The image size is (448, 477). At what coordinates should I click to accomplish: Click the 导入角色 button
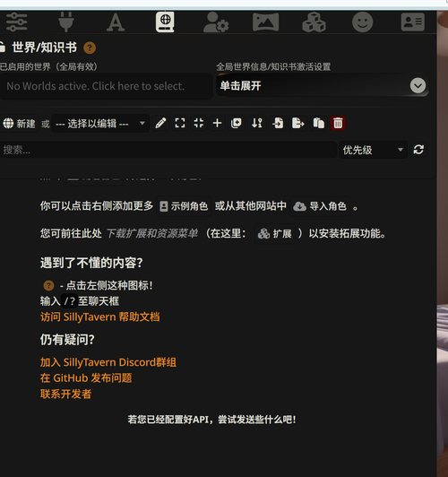pos(320,206)
